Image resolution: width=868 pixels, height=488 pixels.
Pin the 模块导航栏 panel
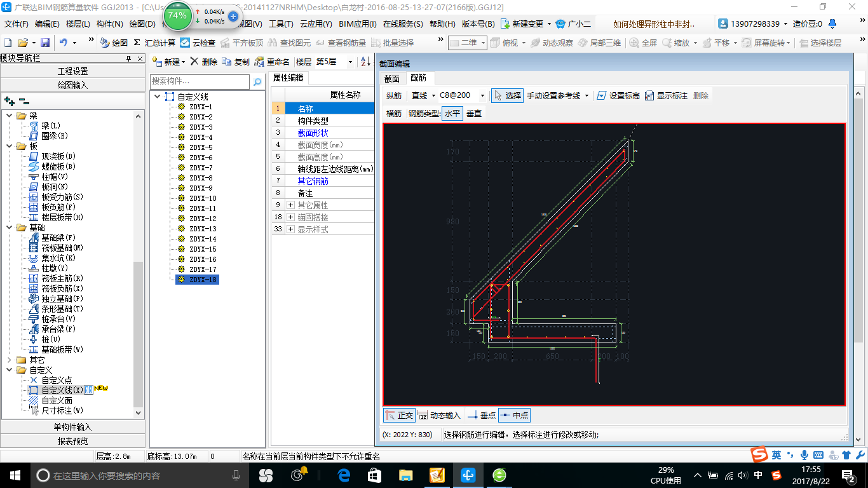tap(128, 58)
